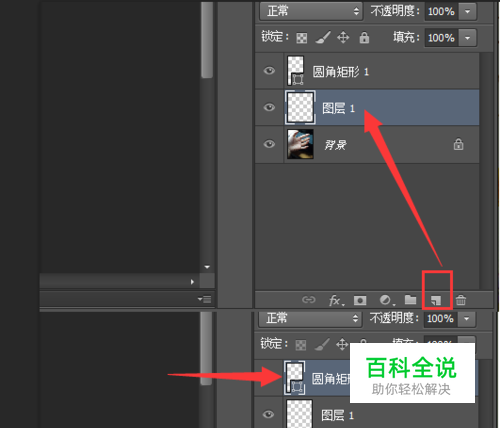Open 不透明度 arrow in panel with 圆角矩形 highlighted
500x428 pixels.
[467, 319]
